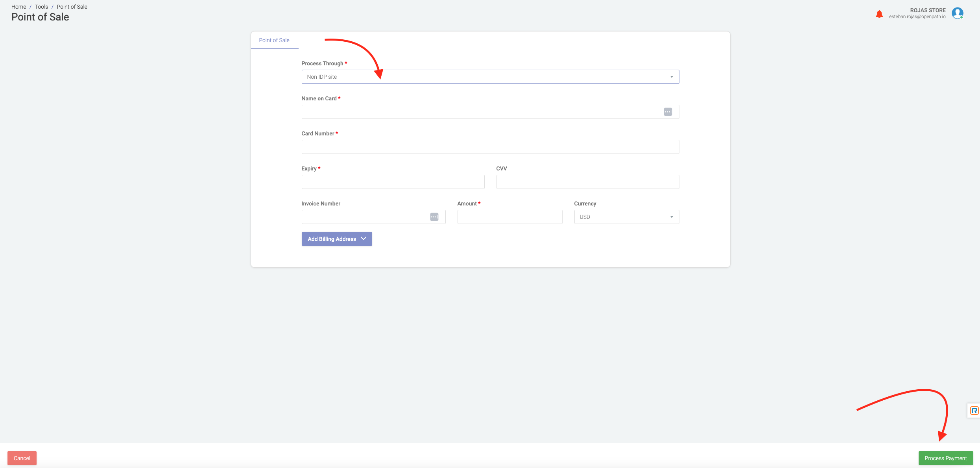Open the Currency USD dropdown
This screenshot has height=468, width=980.
coord(626,217)
